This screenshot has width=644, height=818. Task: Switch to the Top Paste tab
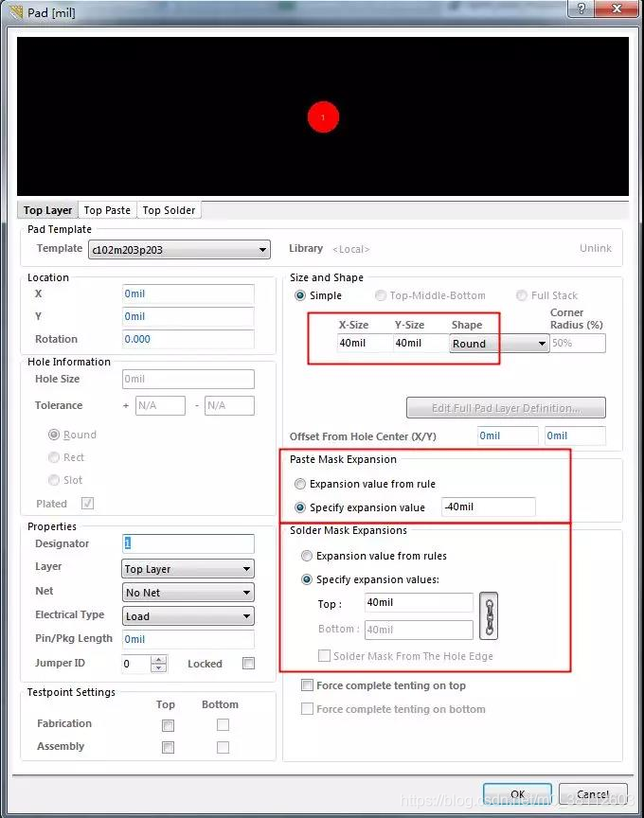point(107,210)
